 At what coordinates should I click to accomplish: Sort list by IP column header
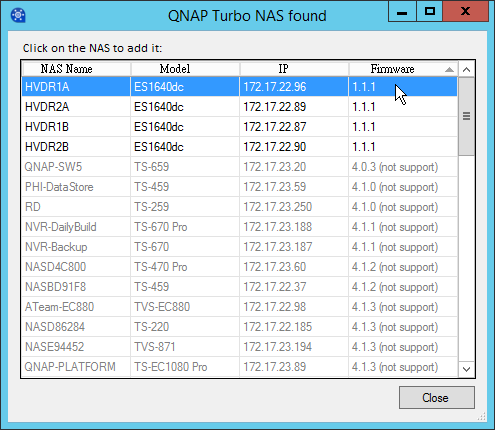click(x=294, y=69)
